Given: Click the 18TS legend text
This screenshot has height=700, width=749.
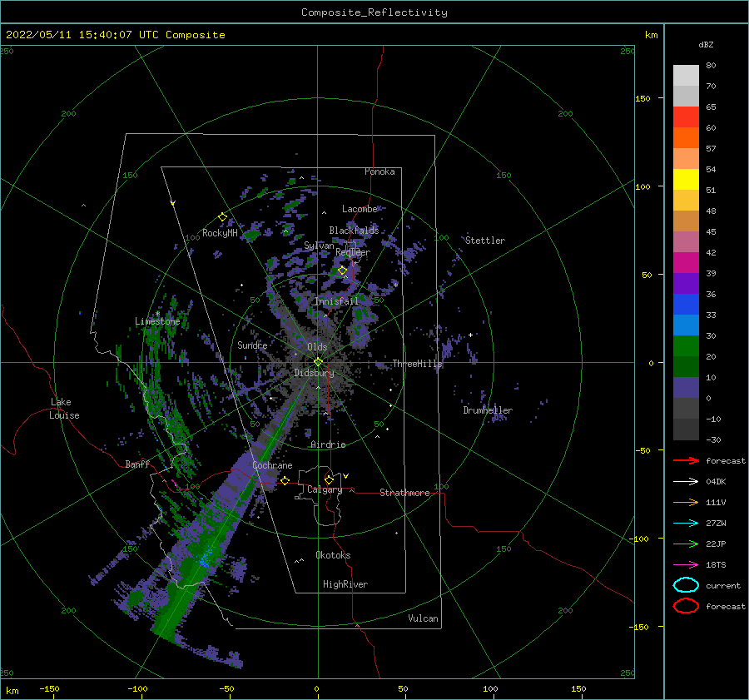Looking at the screenshot, I should [x=716, y=565].
